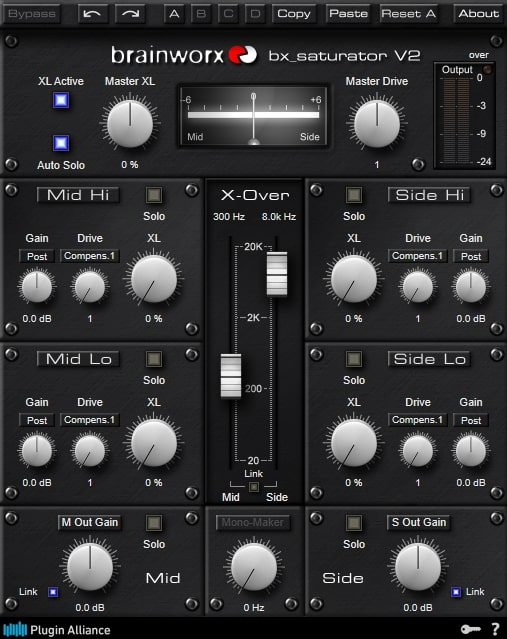
Task: Click the Mid Lo Drive knob
Action: pyautogui.click(x=90, y=451)
